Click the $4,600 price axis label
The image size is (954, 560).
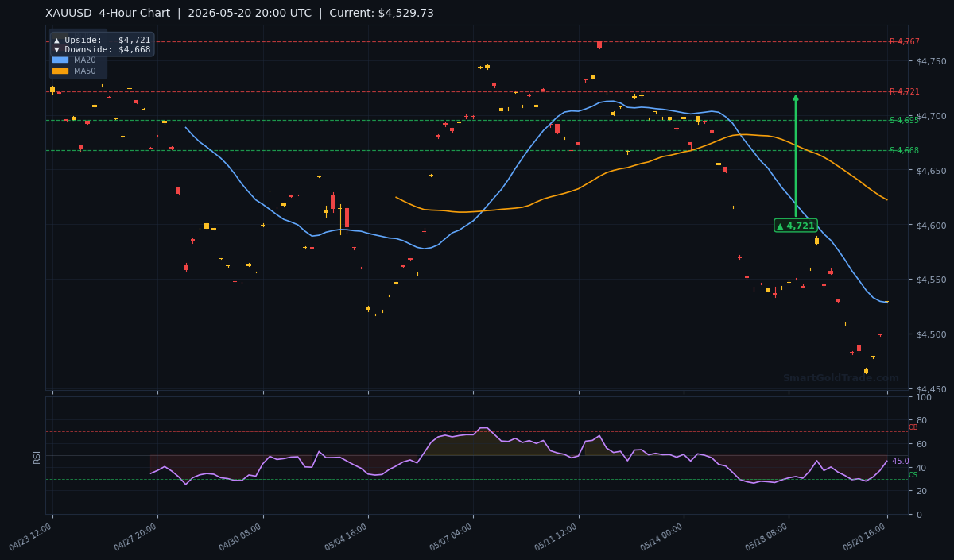[x=932, y=226]
